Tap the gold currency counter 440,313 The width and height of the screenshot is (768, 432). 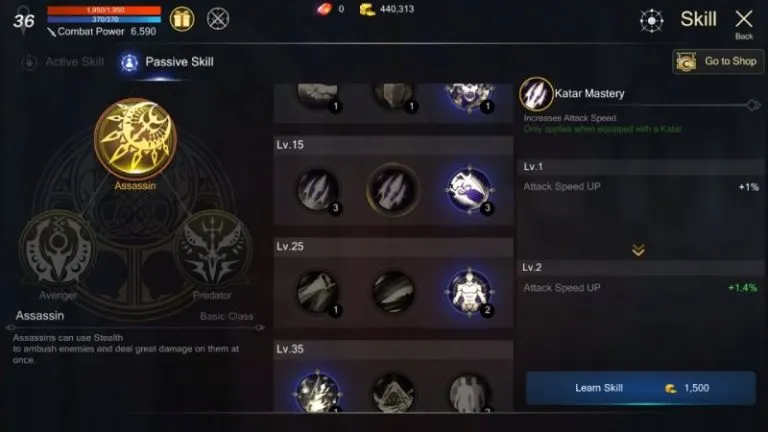tap(387, 9)
